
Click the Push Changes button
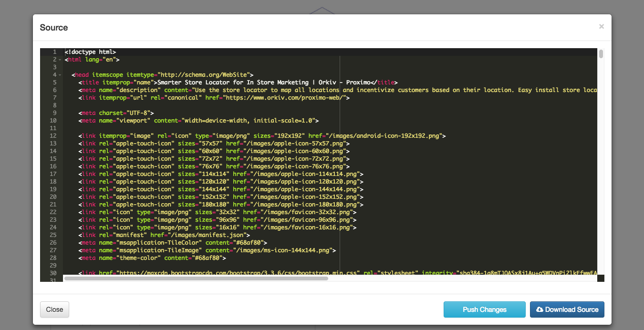click(485, 309)
